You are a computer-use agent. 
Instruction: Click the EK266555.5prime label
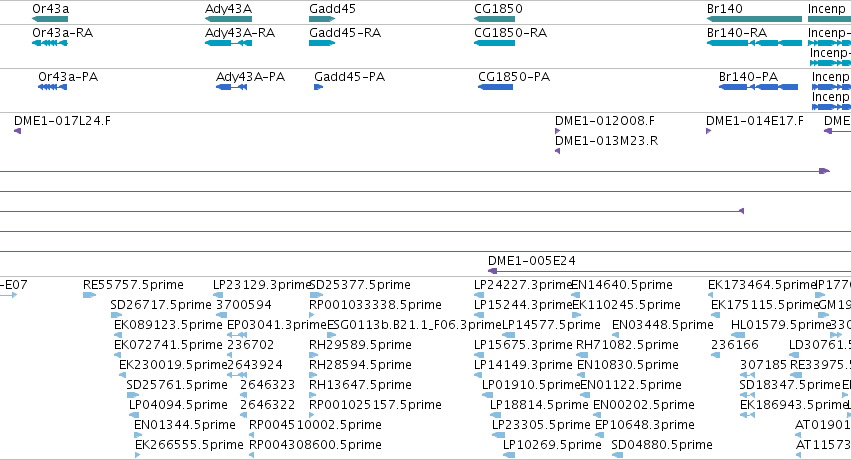189,444
